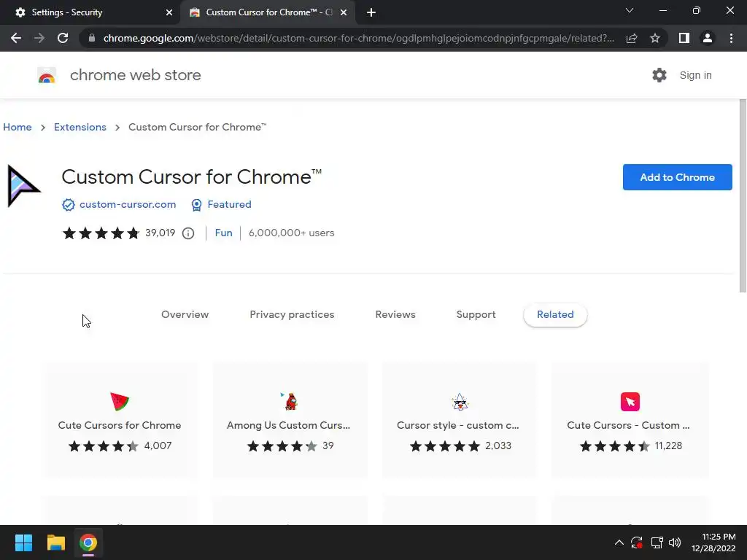Click the volume speaker tray icon
Viewport: 747px width, 560px height.
click(x=675, y=542)
